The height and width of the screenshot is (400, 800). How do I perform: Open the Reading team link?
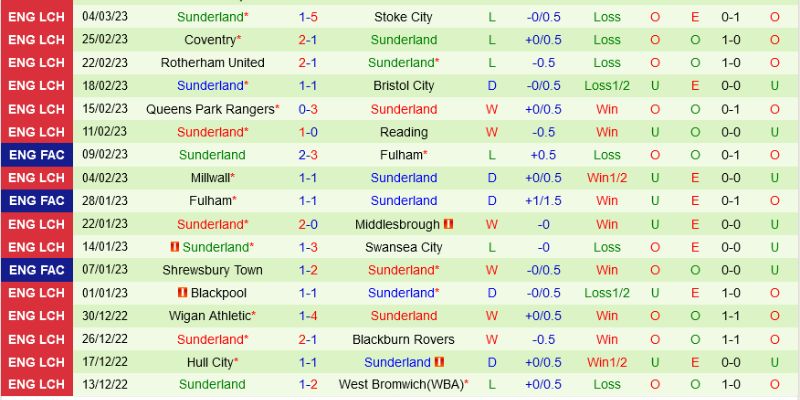[x=403, y=132]
